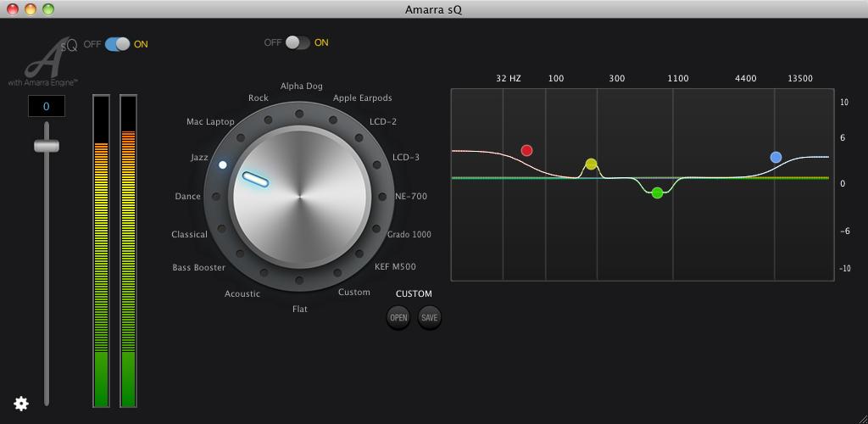Select the Flat preset dot

tap(299, 280)
